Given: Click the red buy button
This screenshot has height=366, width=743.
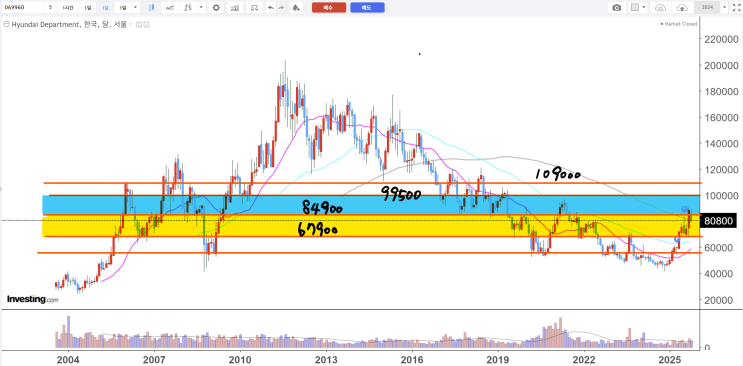Looking at the screenshot, I should coord(329,8).
